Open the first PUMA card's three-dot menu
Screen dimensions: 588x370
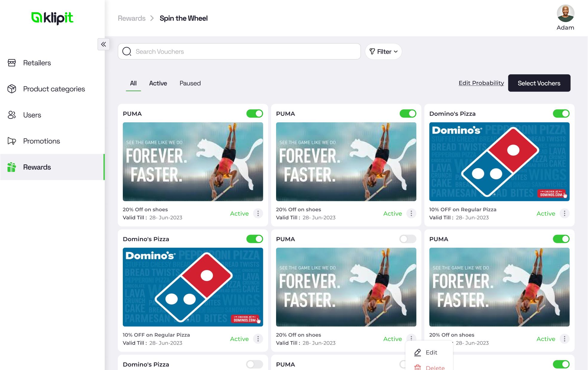[258, 213]
